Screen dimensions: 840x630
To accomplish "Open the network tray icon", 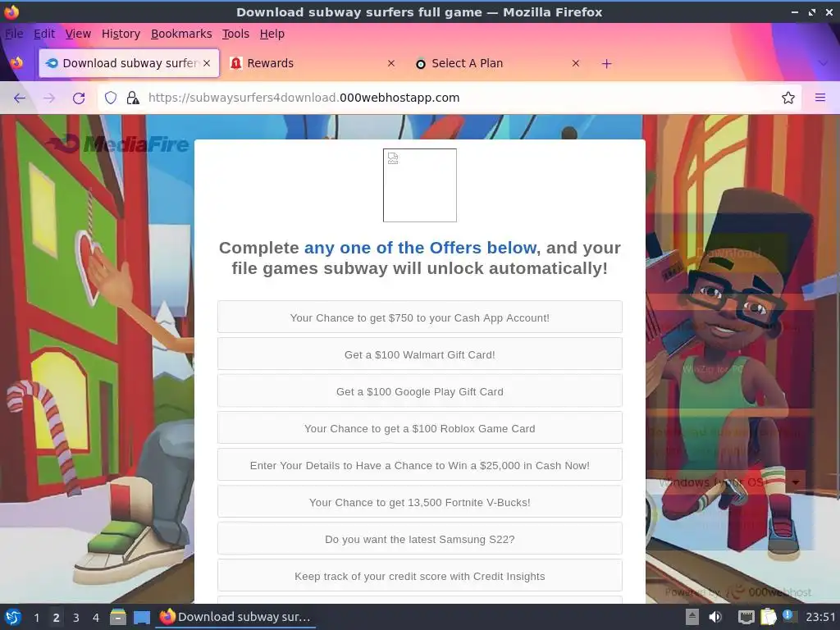I will 746,617.
